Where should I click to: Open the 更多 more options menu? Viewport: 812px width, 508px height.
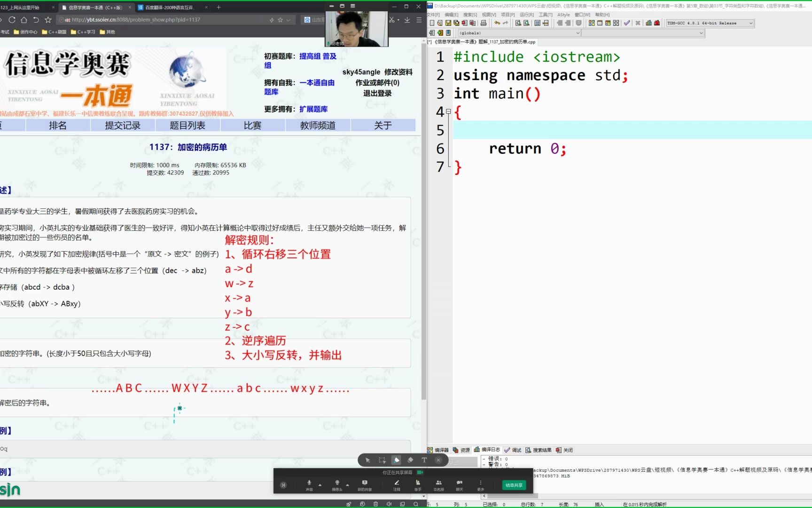[x=480, y=485]
